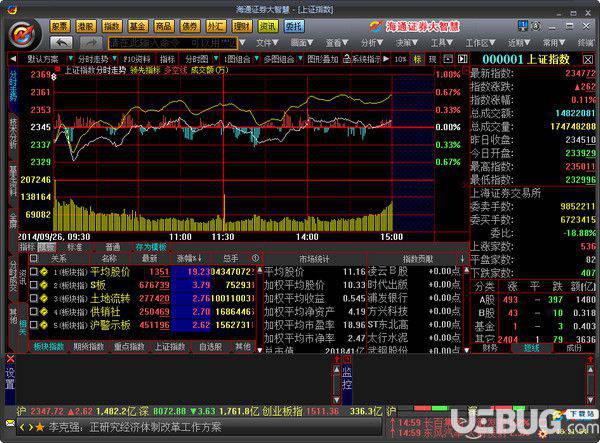Switch to the 上证指数 bottom tab
600x443 pixels.
pyautogui.click(x=170, y=347)
